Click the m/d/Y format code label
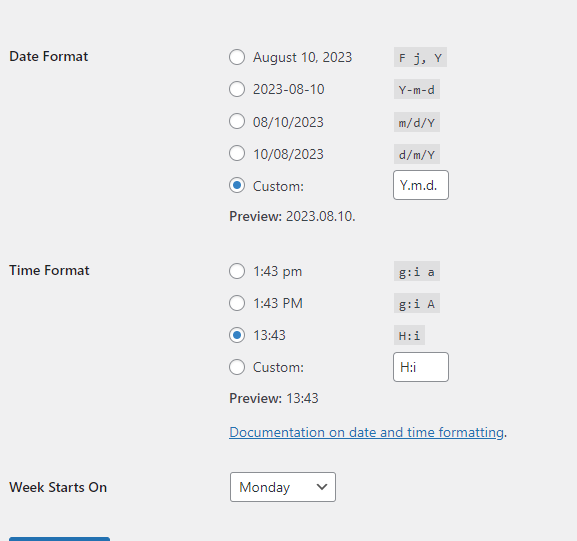 pyautogui.click(x=417, y=122)
